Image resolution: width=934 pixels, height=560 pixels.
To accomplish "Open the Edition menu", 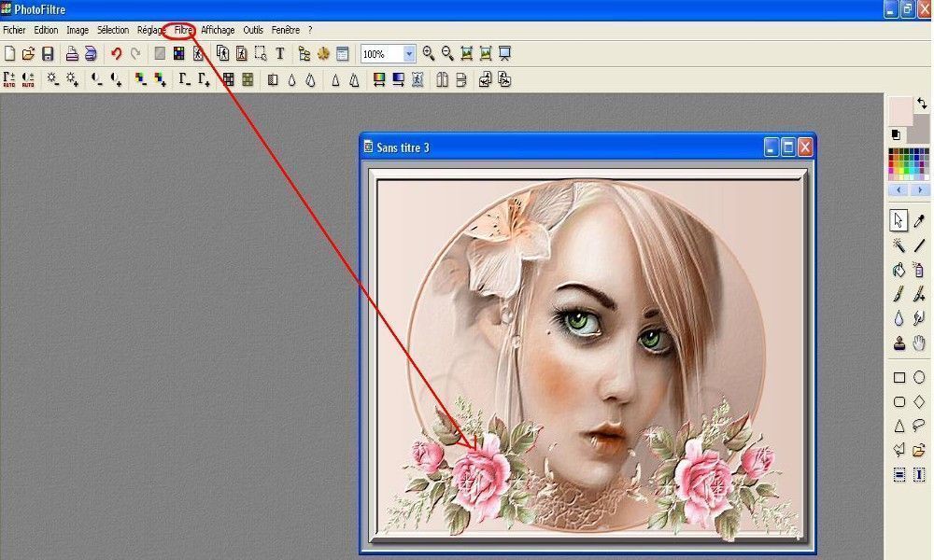I will click(x=46, y=30).
